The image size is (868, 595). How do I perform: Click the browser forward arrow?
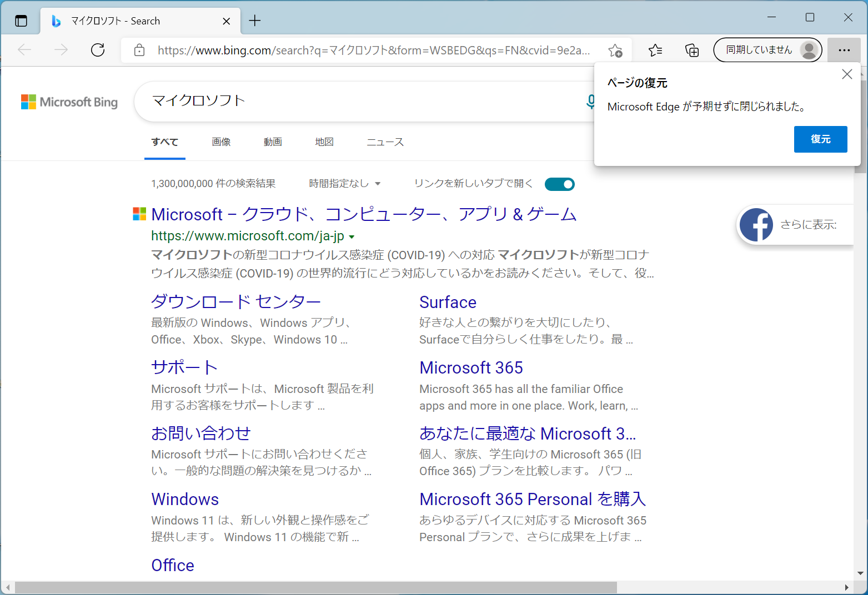(x=61, y=50)
